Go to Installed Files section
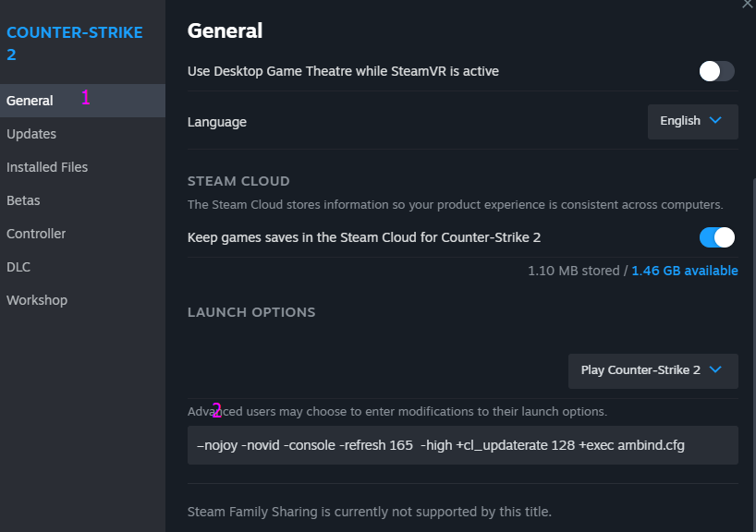Image resolution: width=756 pixels, height=532 pixels. (x=47, y=167)
